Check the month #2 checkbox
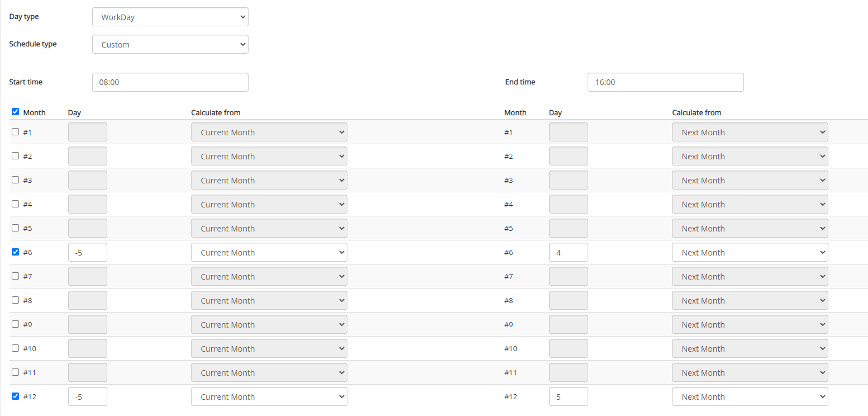The height and width of the screenshot is (416, 868). 15,156
